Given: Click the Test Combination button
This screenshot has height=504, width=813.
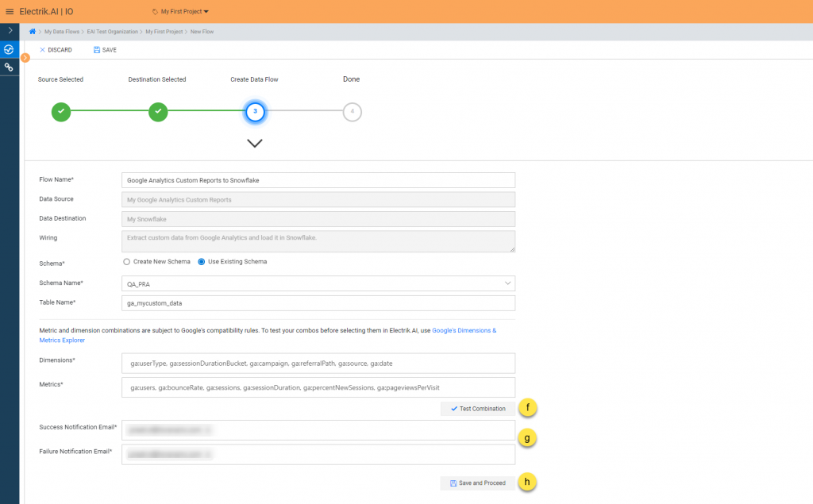Looking at the screenshot, I should [x=477, y=409].
